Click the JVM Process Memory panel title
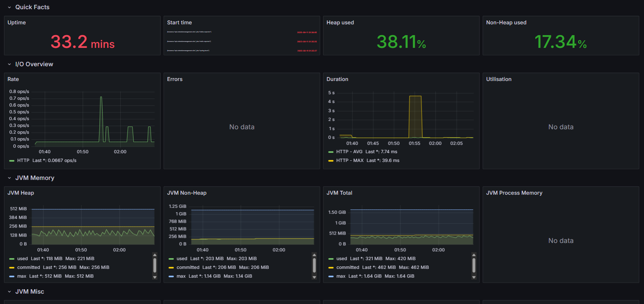This screenshot has width=644, height=304. (514, 193)
